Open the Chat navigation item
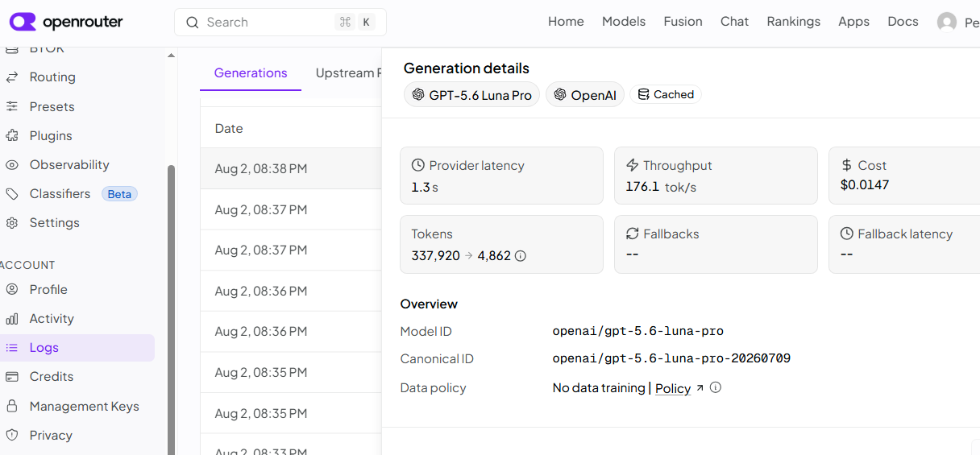The image size is (980, 455). pos(734,22)
